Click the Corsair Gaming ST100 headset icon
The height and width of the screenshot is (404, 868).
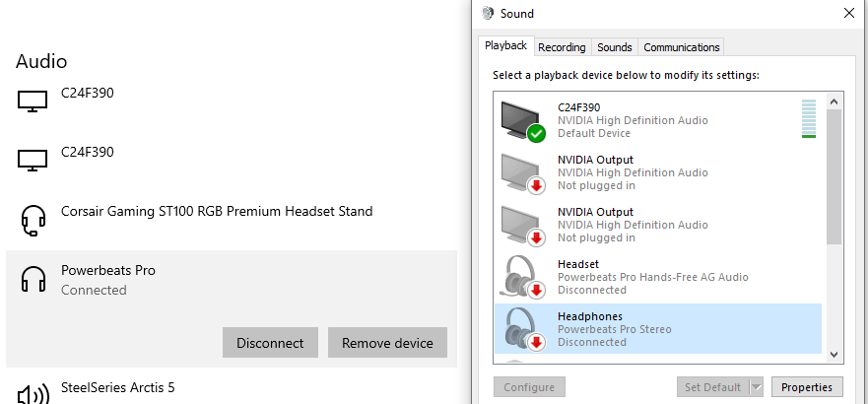click(33, 221)
